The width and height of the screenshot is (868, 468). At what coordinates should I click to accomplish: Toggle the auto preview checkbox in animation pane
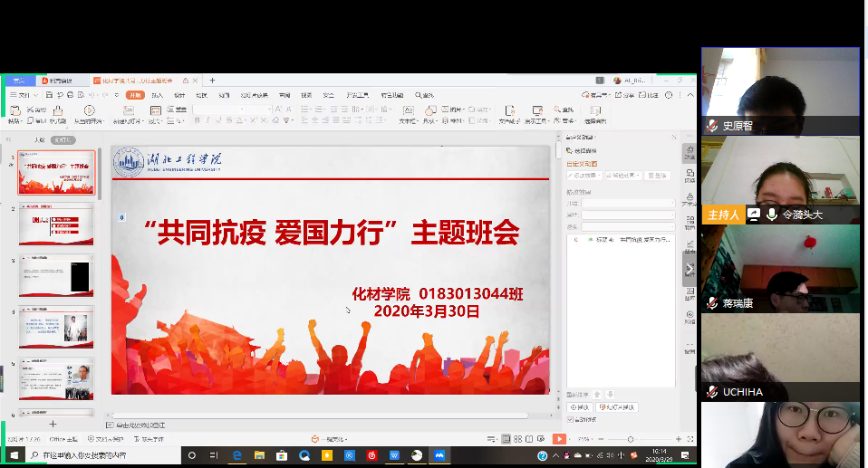point(570,419)
